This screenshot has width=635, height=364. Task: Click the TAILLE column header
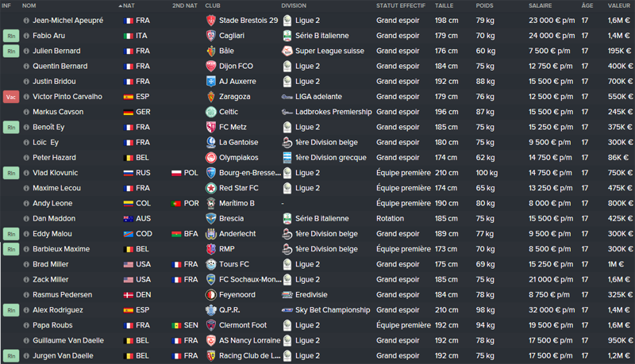(444, 6)
